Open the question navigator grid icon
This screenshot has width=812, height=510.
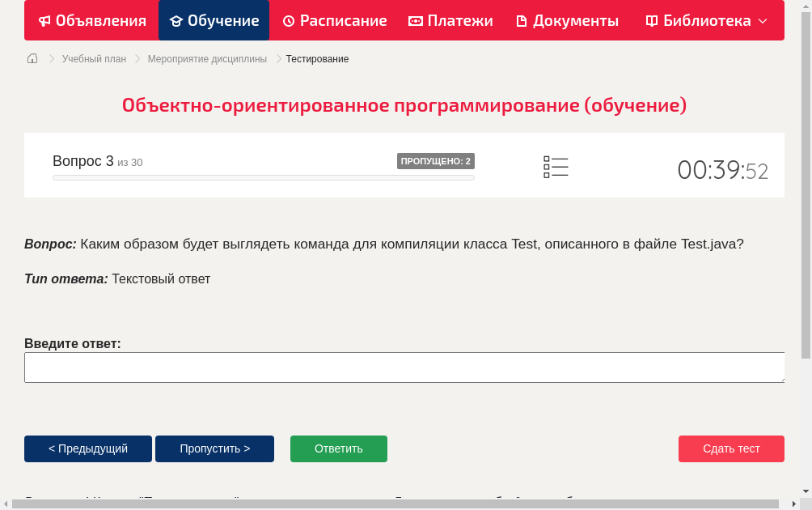click(556, 167)
